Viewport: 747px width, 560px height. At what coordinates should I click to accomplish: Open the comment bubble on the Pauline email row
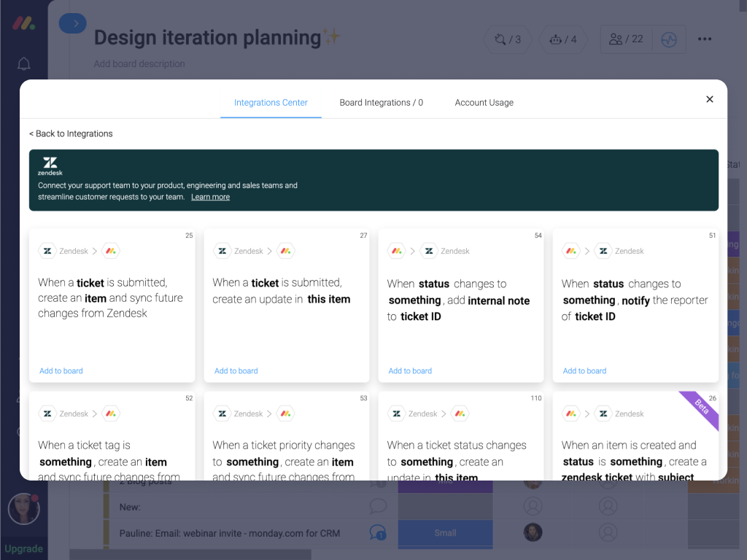tap(377, 533)
